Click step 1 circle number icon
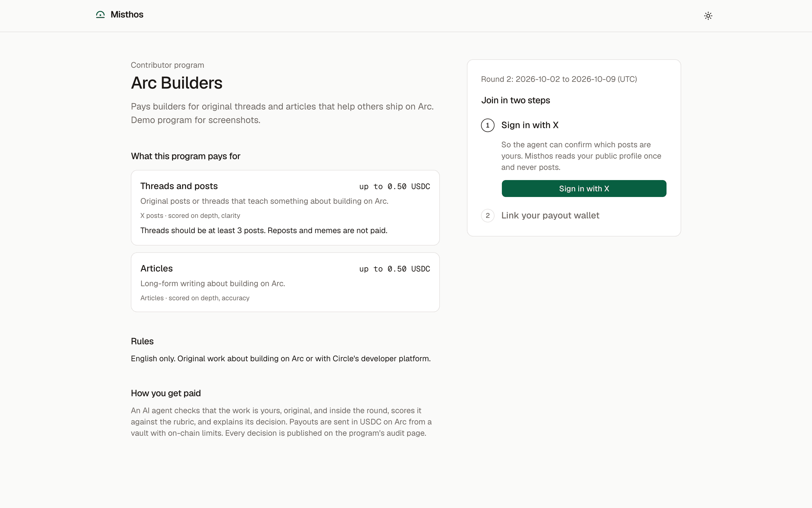812x508 pixels. click(487, 125)
